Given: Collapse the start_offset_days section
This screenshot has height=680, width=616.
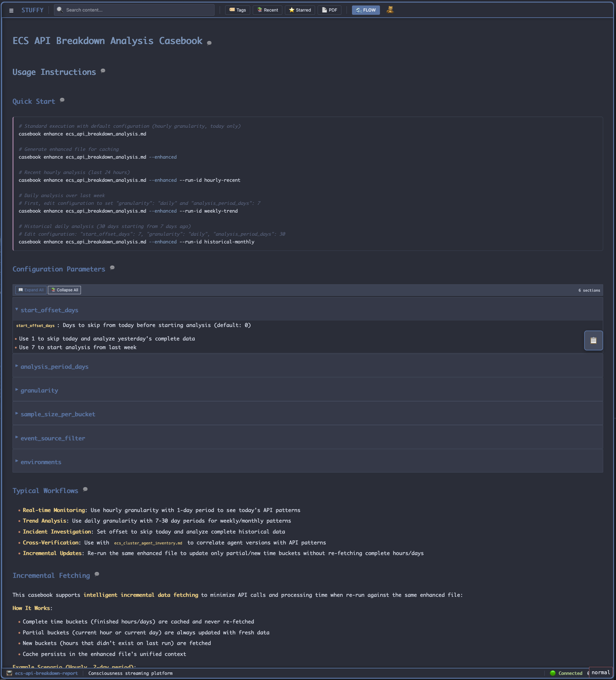Looking at the screenshot, I should (x=49, y=310).
